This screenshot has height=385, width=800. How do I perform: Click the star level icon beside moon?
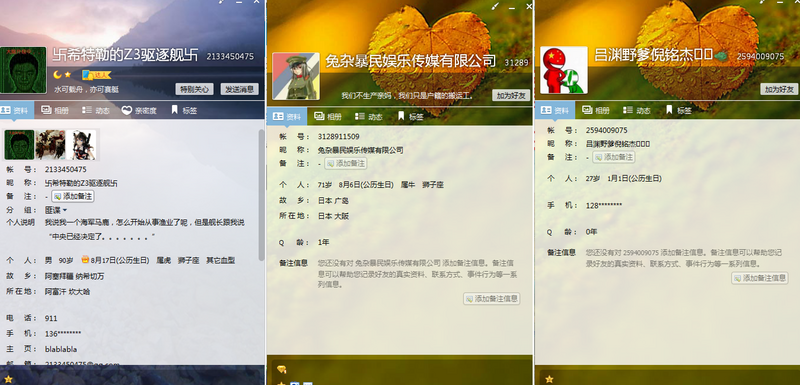pos(68,75)
